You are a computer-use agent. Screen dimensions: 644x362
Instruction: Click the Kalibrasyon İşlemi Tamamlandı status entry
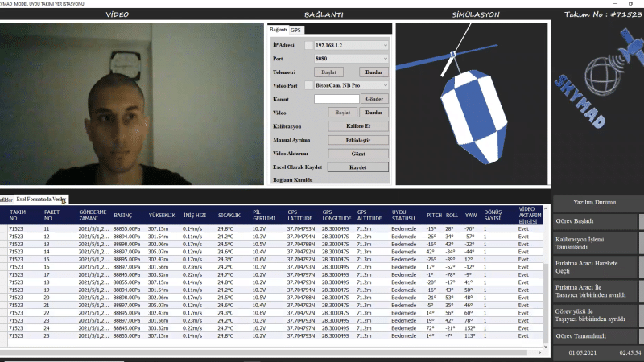pos(595,244)
